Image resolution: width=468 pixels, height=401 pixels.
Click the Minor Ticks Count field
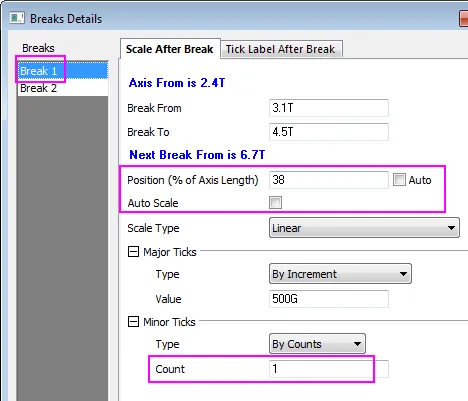[329, 369]
